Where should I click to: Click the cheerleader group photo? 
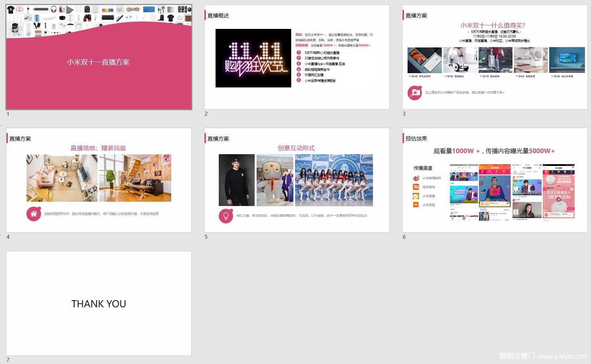(x=334, y=180)
